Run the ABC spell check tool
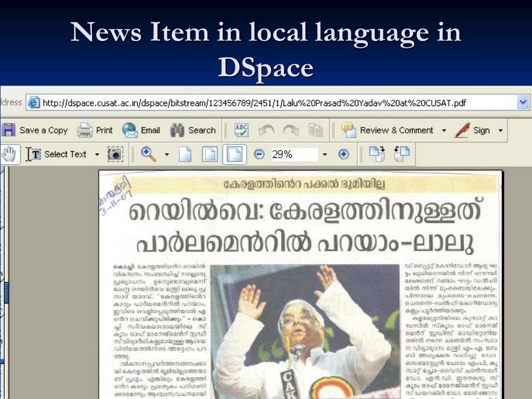The height and width of the screenshot is (399, 532). pos(241,130)
